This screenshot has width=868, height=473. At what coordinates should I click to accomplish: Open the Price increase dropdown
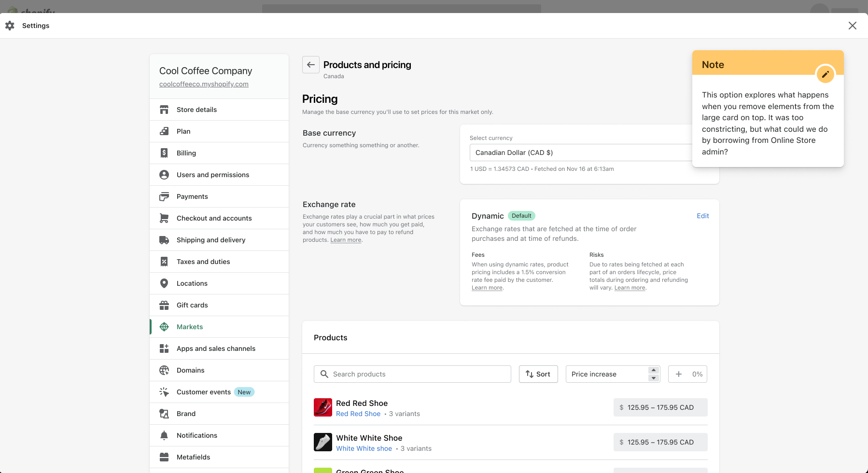tap(612, 374)
